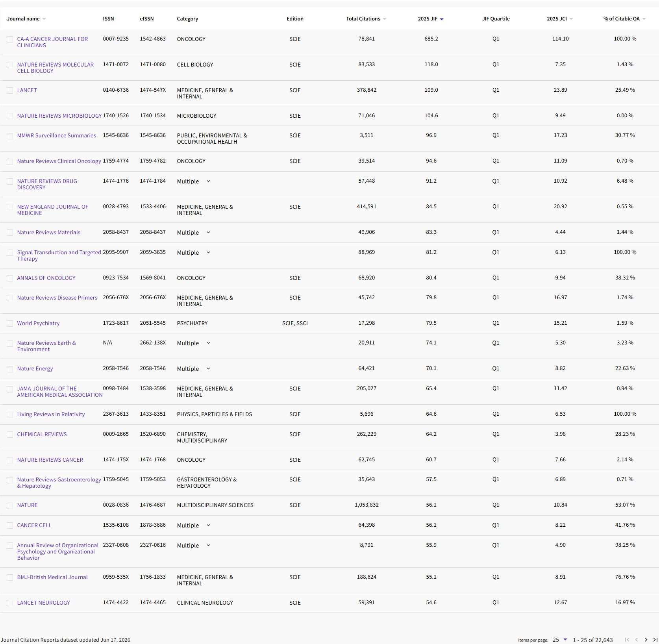Screen dimensions: 659x644
Task: Check MMWR Surveillance Summaries checkbox
Action: tap(10, 136)
